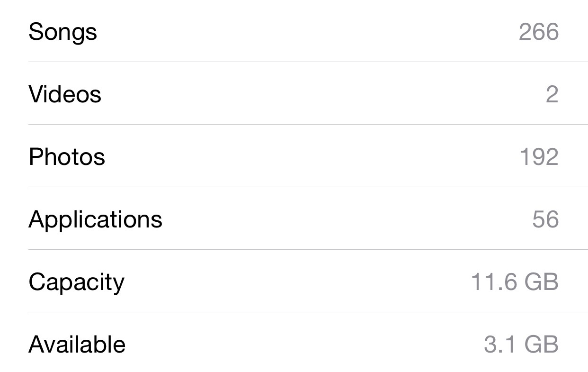Tap the Songs label

(62, 32)
